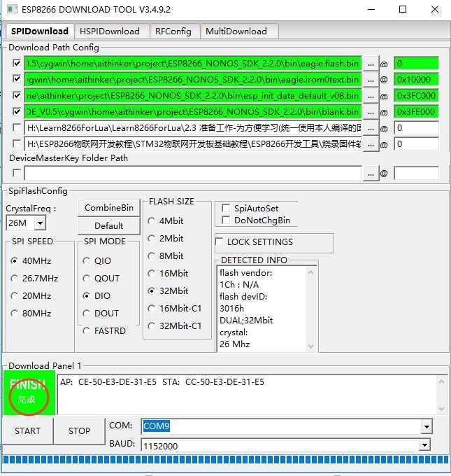Uncheck the blank.bin file checkbox
This screenshot has width=451, height=476.
pos(17,111)
